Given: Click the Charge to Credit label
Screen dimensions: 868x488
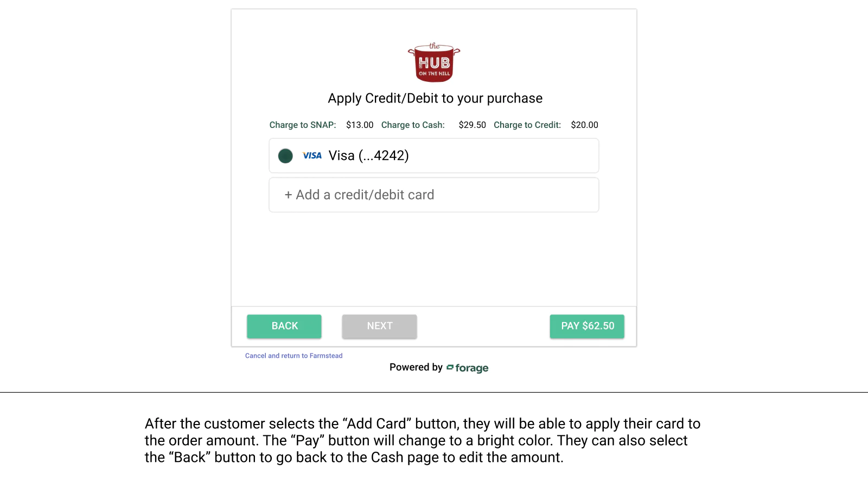Looking at the screenshot, I should (527, 125).
